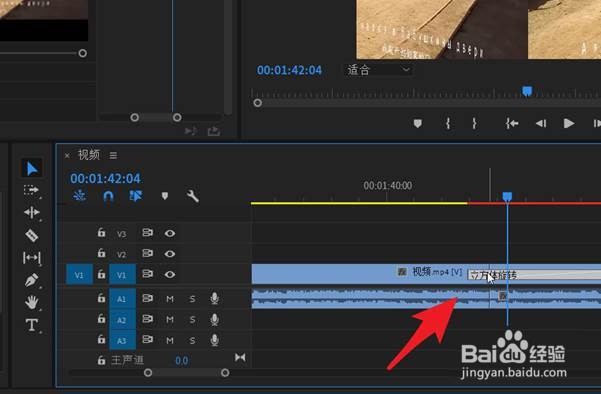The image size is (601, 394).
Task: Toggle sync lock on track V1
Action: click(148, 274)
